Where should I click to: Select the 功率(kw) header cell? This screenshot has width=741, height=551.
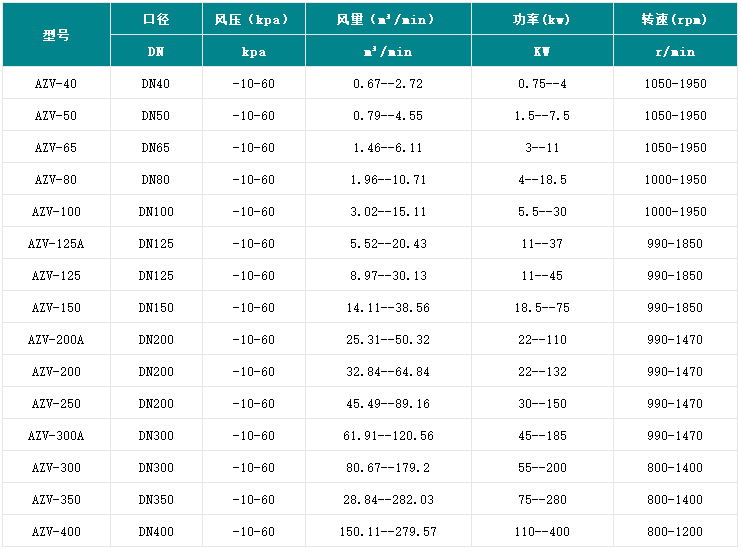coord(541,20)
